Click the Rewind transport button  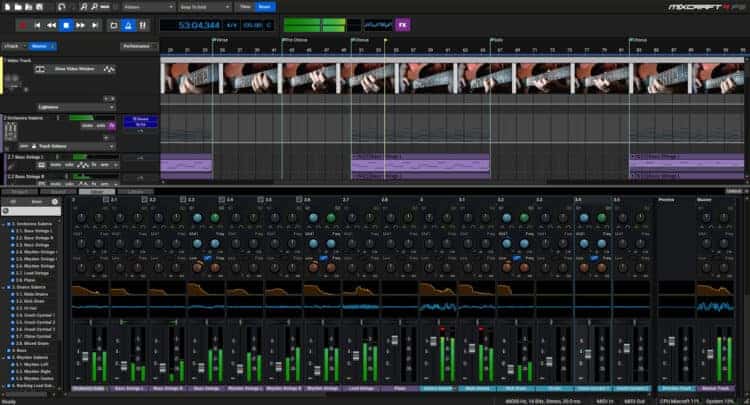click(x=51, y=25)
